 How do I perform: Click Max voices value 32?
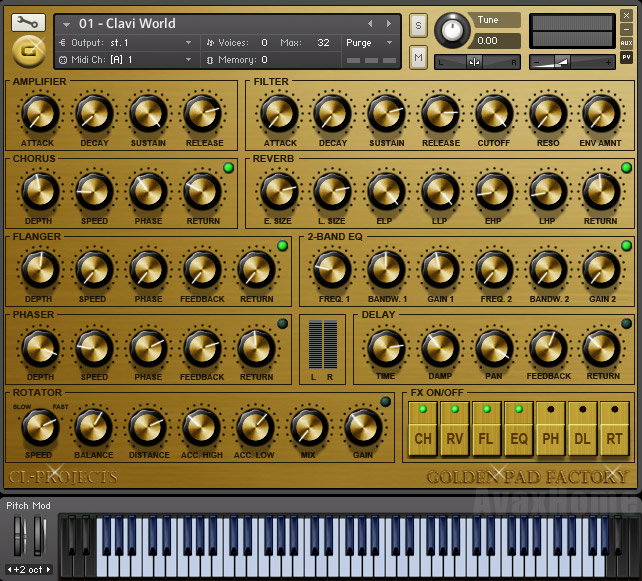(323, 43)
